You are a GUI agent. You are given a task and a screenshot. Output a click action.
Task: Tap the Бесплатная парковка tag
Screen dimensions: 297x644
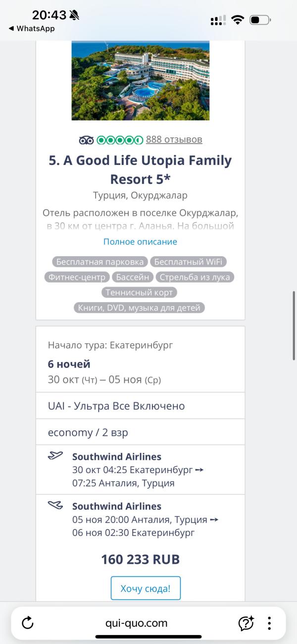pos(100,262)
